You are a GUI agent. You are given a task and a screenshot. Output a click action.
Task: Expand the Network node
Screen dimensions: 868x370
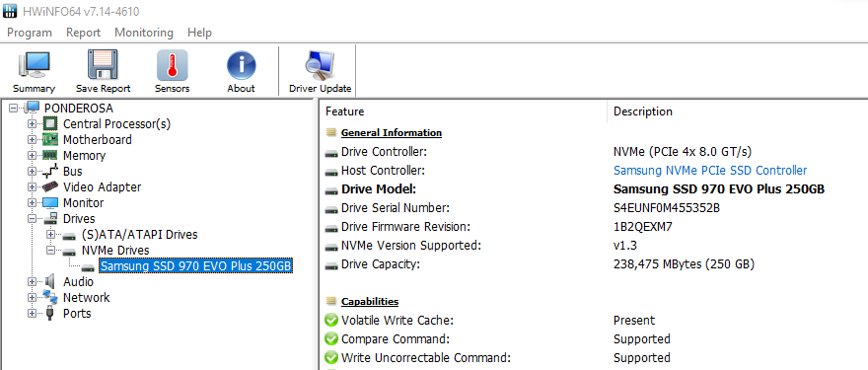(33, 297)
